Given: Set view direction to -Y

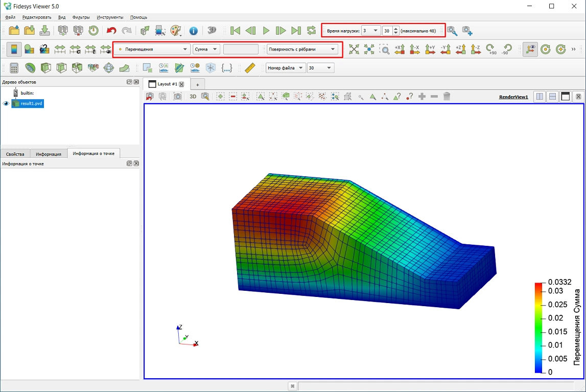Looking at the screenshot, I should click(x=445, y=49).
